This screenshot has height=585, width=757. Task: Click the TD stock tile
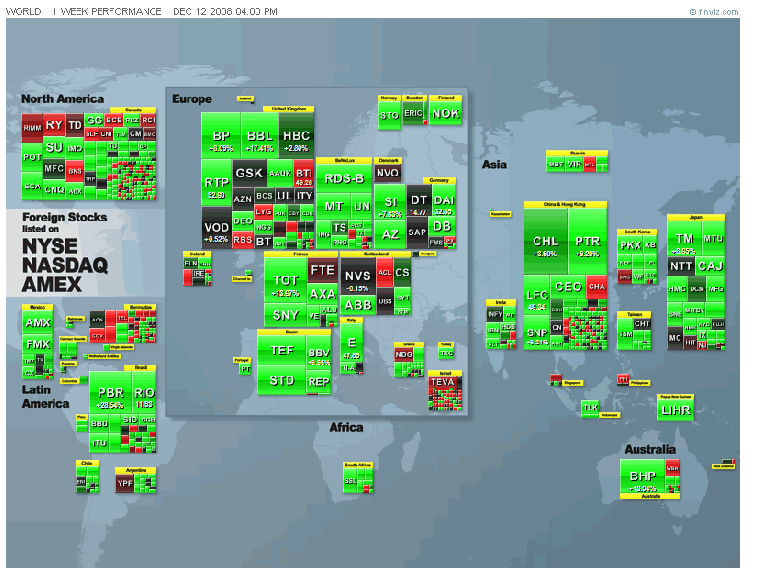click(74, 125)
